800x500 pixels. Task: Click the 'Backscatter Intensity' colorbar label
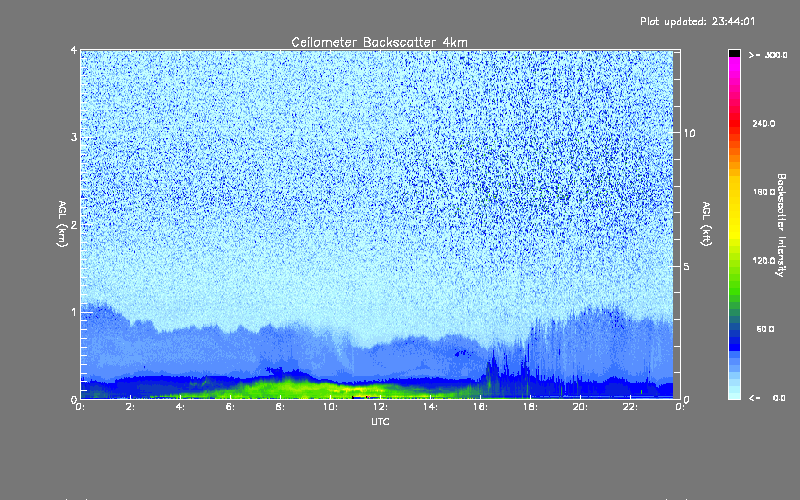(x=781, y=225)
